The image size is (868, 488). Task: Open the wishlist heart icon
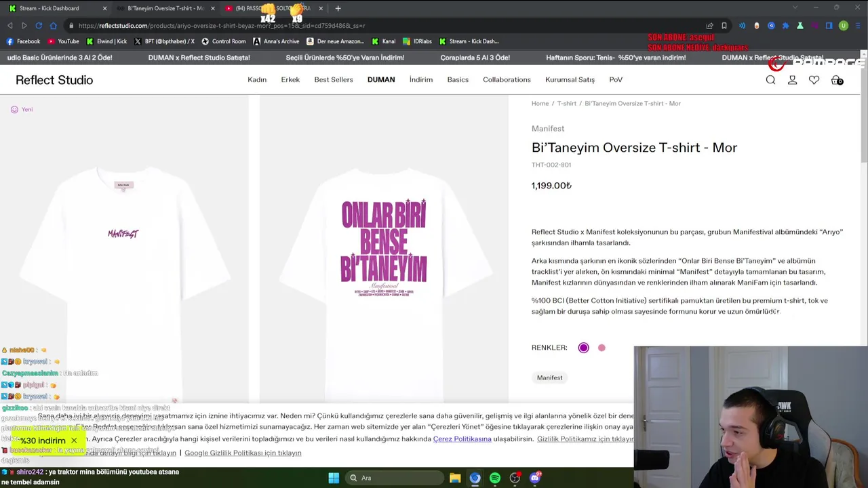coord(814,80)
